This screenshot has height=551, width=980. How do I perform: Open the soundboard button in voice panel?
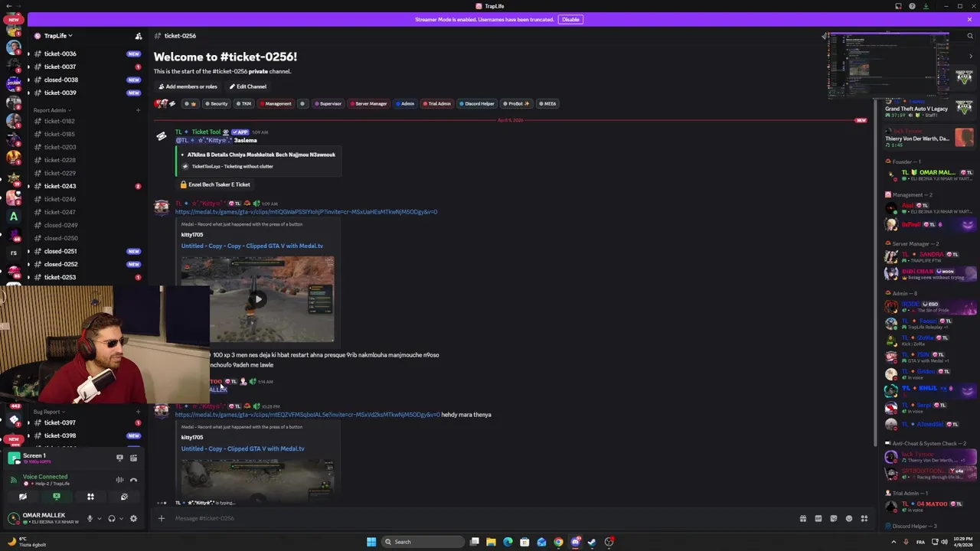pyautogui.click(x=124, y=497)
